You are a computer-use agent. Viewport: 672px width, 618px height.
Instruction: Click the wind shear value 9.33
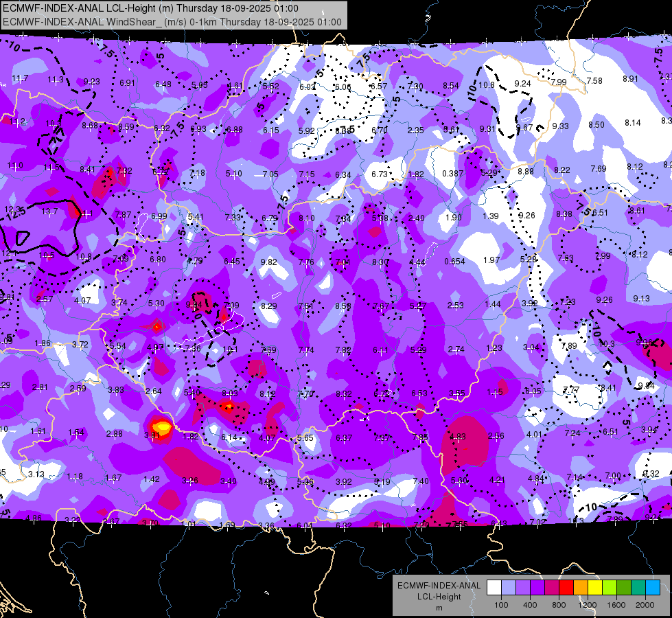tap(561, 126)
